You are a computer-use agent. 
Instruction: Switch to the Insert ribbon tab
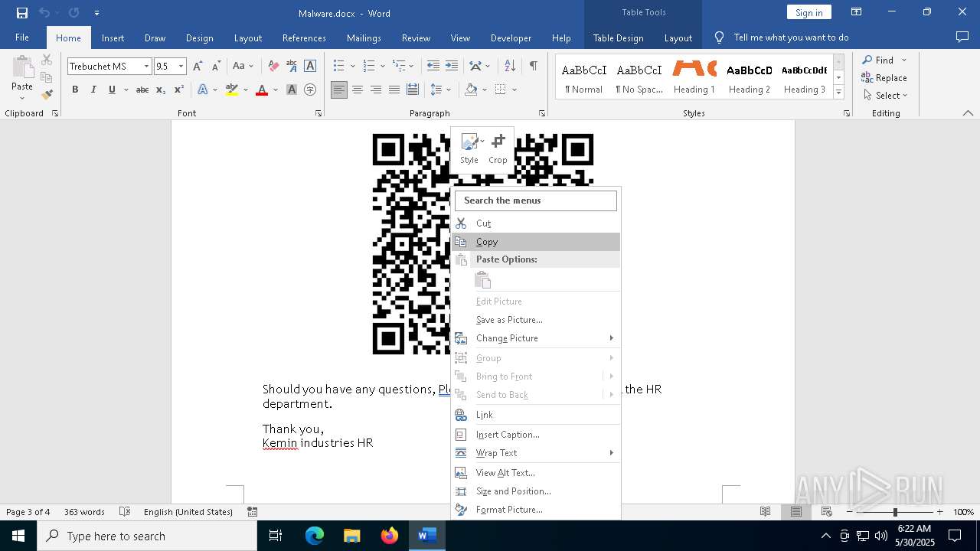tap(113, 37)
